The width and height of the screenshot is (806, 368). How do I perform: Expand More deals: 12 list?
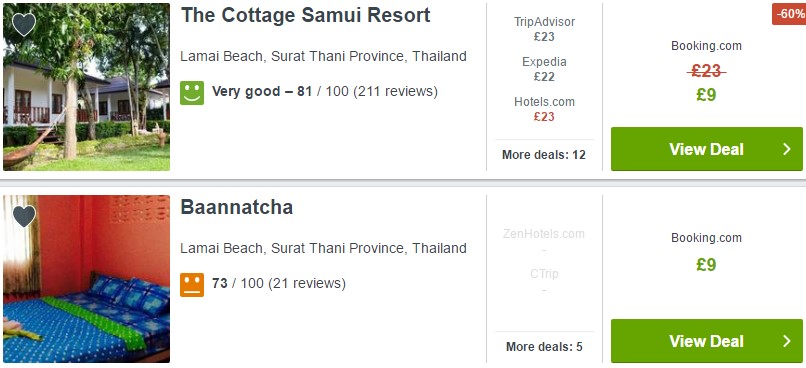pyautogui.click(x=544, y=155)
